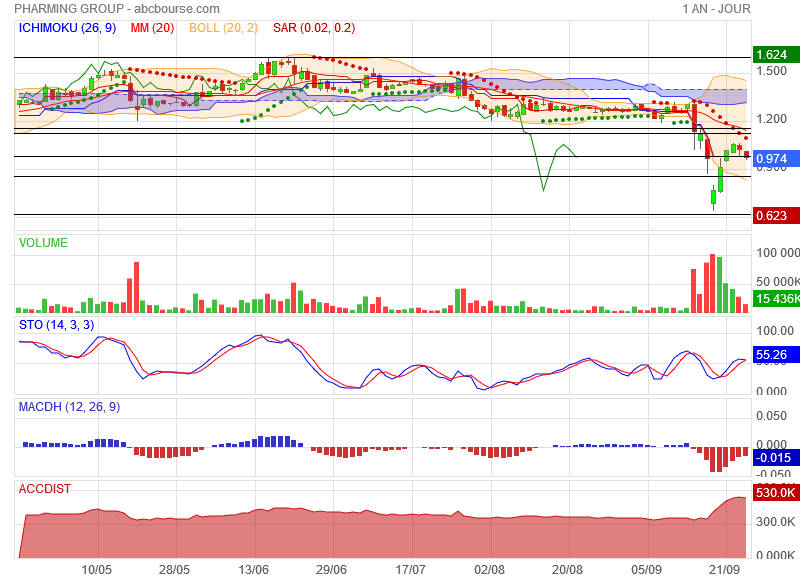Click the STO (14, 3, 3) panel label
Image resolution: width=800 pixels, height=580 pixels.
point(56,325)
